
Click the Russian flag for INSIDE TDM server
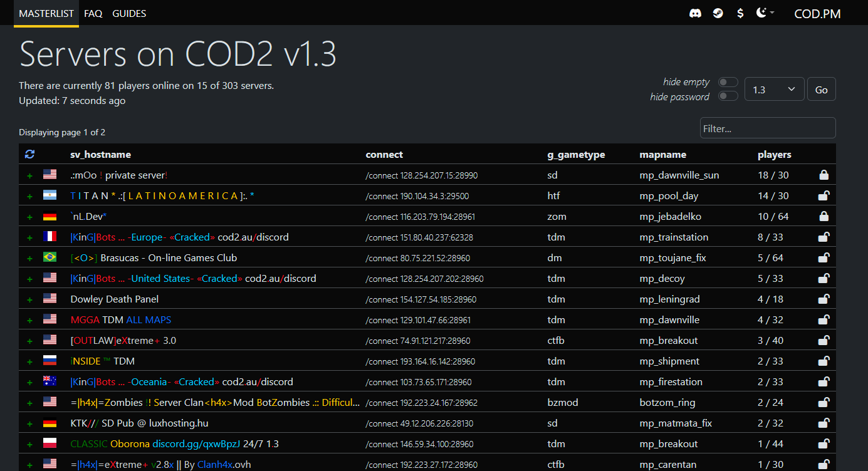50,361
